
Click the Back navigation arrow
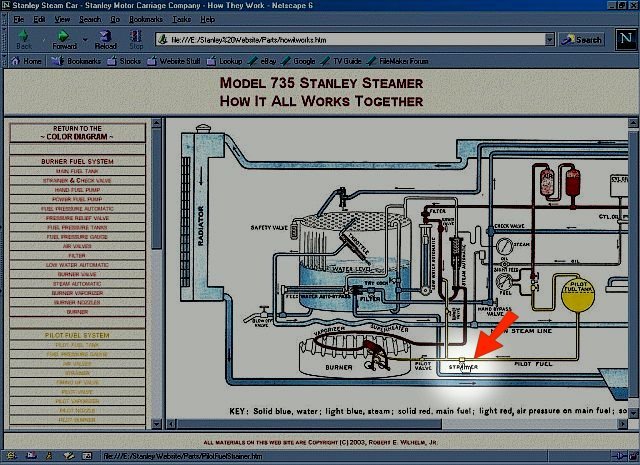coord(24,39)
